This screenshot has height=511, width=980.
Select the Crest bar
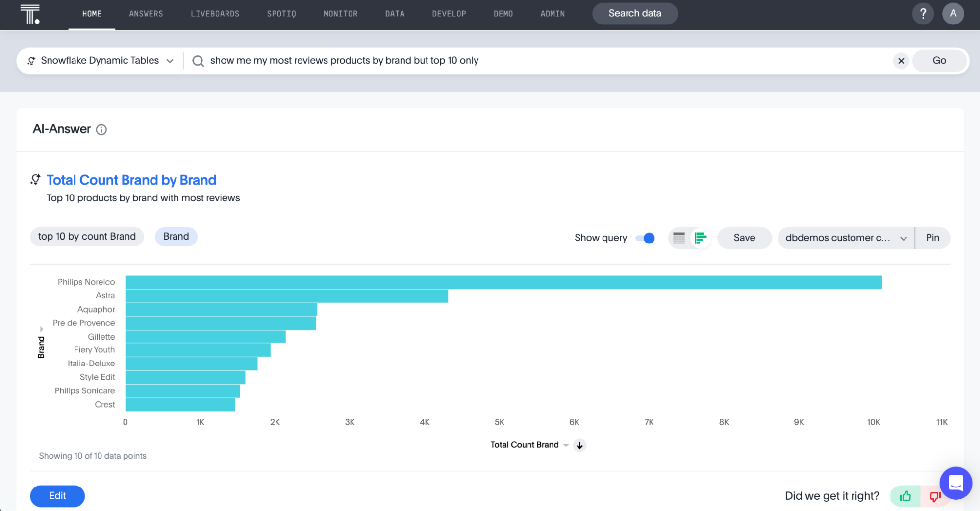pyautogui.click(x=180, y=405)
